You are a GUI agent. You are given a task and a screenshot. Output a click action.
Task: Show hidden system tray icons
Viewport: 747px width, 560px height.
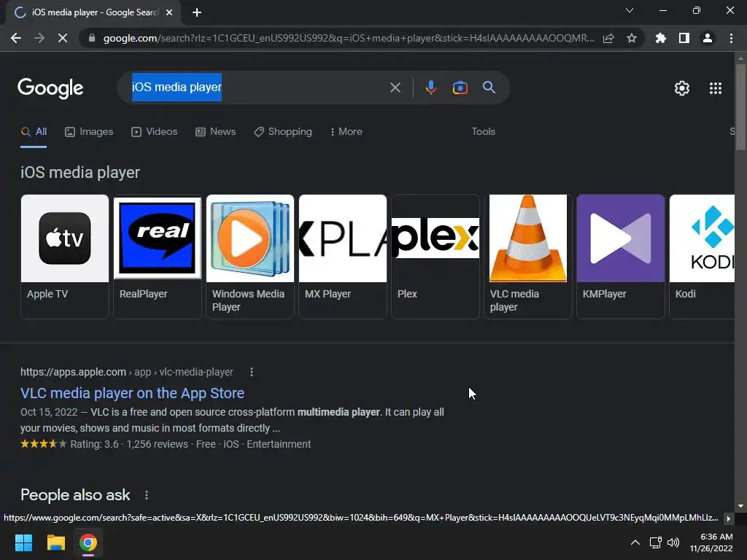(635, 542)
